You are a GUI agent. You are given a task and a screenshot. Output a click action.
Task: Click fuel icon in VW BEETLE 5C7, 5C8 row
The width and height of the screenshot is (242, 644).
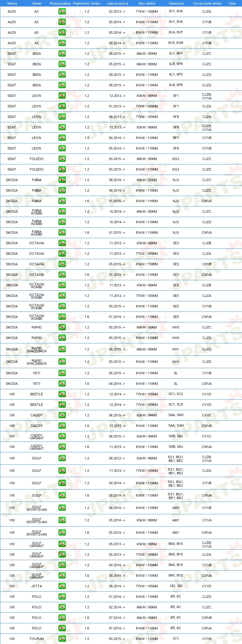62,405
